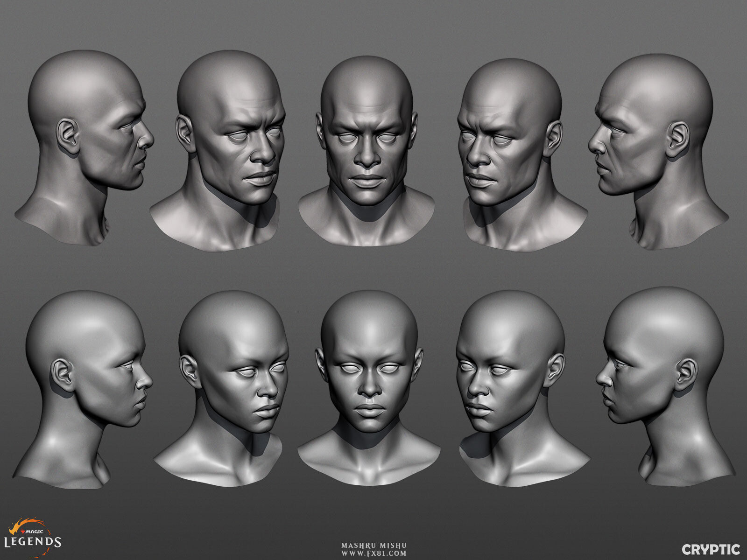Select the female three-quarter head beside front view, left side
Screen dimensions: 747x560
click(220, 389)
